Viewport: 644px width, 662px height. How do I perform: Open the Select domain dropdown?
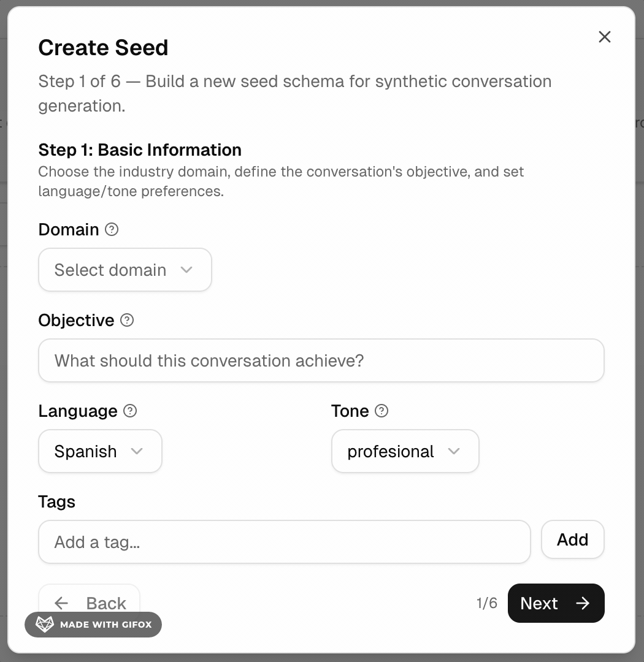[125, 270]
